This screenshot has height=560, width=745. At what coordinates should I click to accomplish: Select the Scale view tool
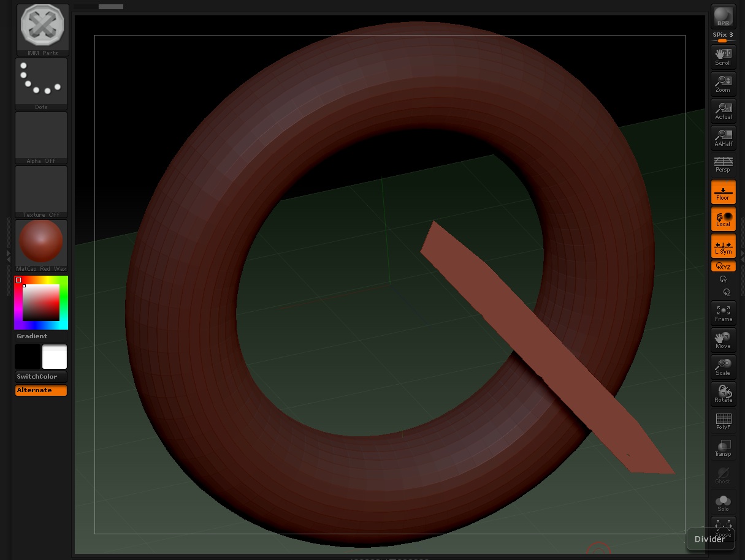pyautogui.click(x=724, y=366)
